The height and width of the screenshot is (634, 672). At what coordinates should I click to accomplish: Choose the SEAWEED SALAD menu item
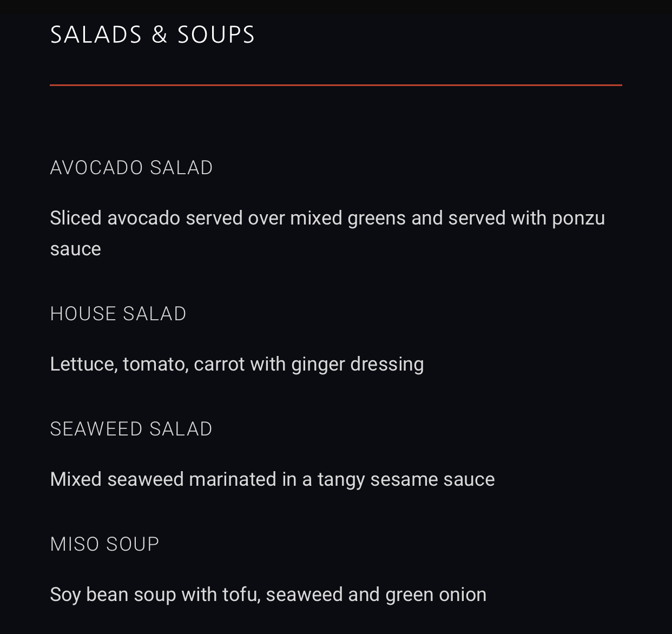[131, 429]
